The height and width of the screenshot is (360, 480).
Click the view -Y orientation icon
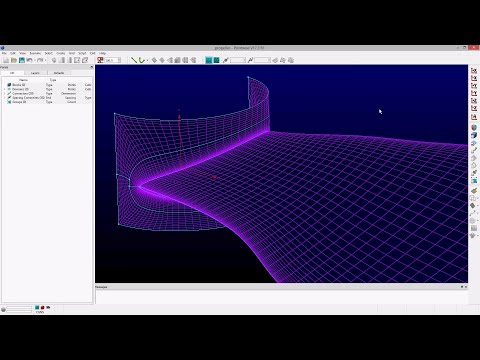click(x=474, y=86)
